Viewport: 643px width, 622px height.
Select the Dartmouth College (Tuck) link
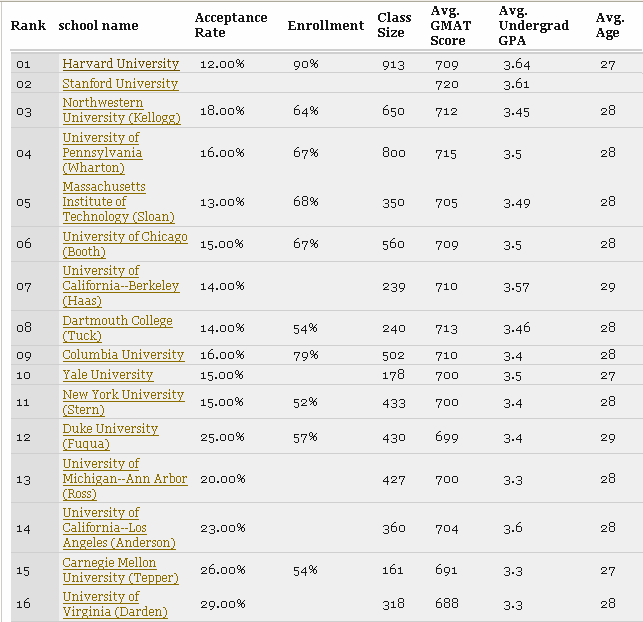(x=117, y=328)
